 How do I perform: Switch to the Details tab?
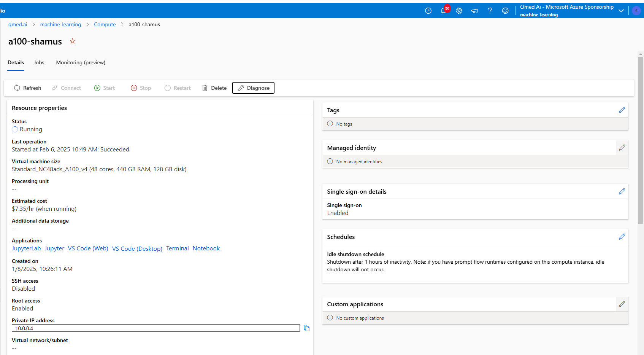click(16, 62)
